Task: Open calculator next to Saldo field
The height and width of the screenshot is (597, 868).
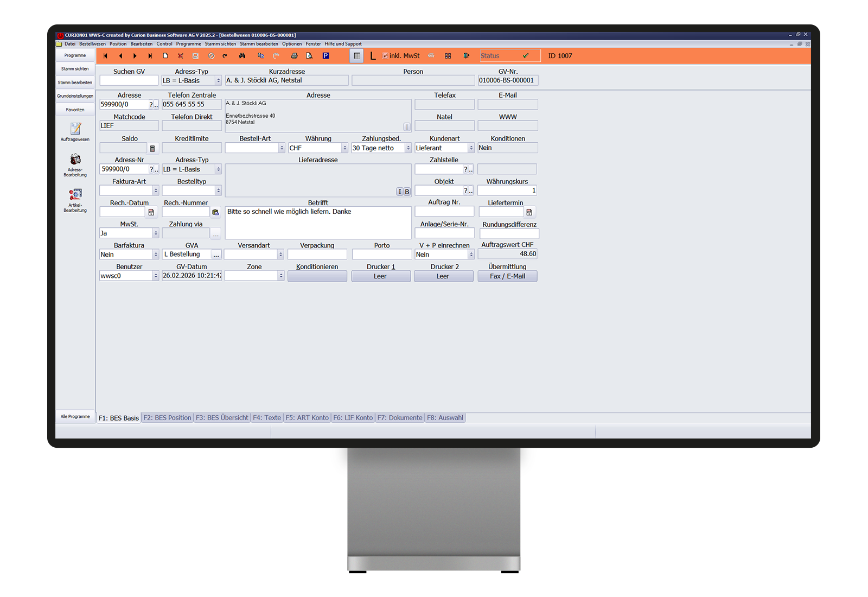Action: [x=152, y=148]
